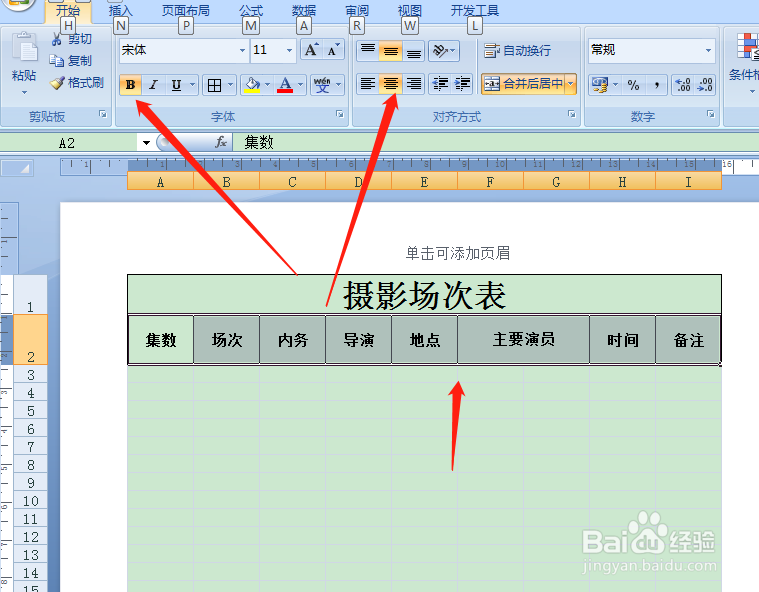
Task: Select the Format Painter (格式刷) brush
Action: coord(57,83)
